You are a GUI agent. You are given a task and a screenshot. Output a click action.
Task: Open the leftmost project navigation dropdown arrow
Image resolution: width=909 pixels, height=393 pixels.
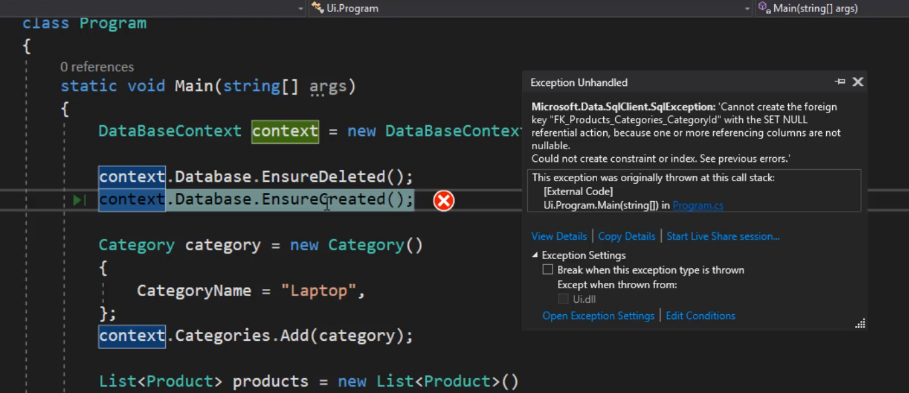click(x=300, y=8)
